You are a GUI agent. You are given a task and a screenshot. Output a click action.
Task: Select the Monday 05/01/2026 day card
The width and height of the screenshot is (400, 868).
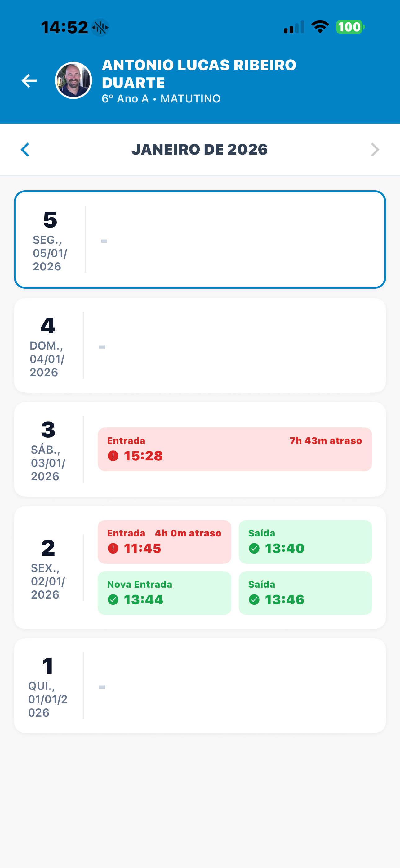click(200, 240)
